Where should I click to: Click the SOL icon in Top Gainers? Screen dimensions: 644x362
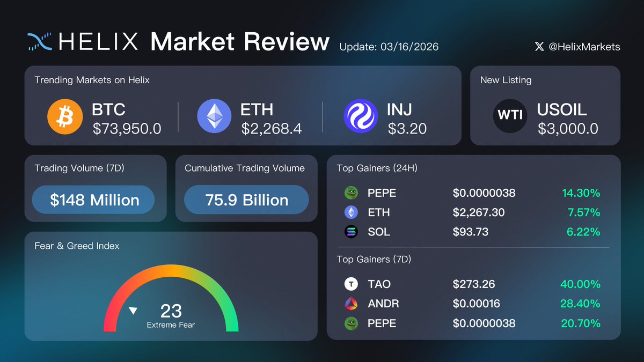point(351,232)
